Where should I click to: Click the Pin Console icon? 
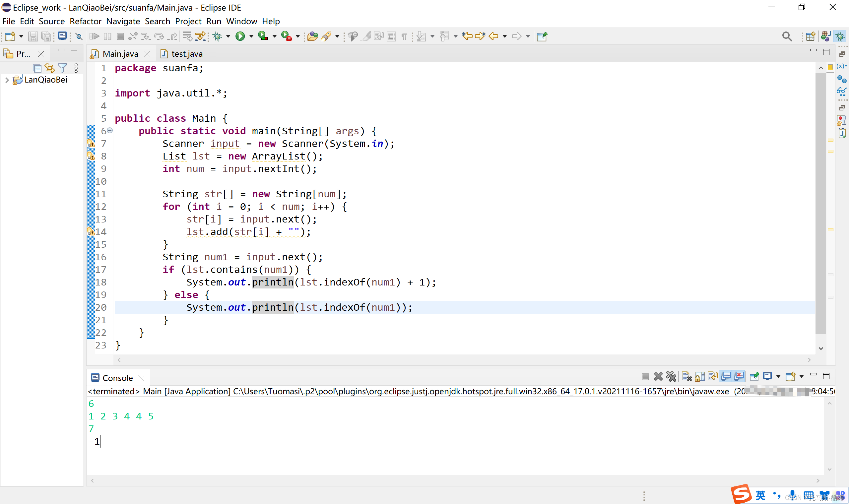coord(754,376)
